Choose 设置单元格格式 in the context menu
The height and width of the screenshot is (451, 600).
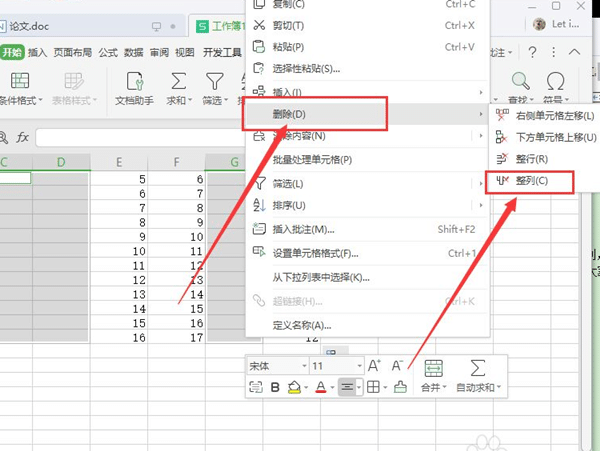315,253
